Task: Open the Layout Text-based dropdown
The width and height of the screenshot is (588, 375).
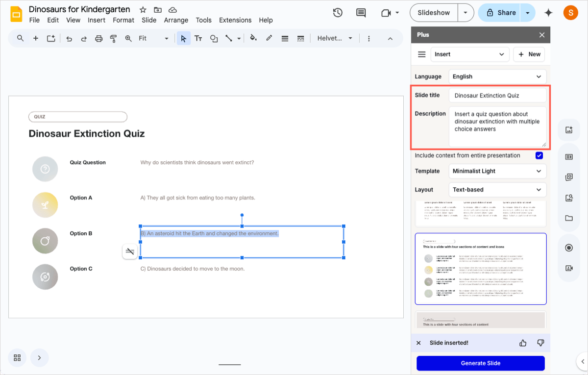Action: pyautogui.click(x=497, y=190)
